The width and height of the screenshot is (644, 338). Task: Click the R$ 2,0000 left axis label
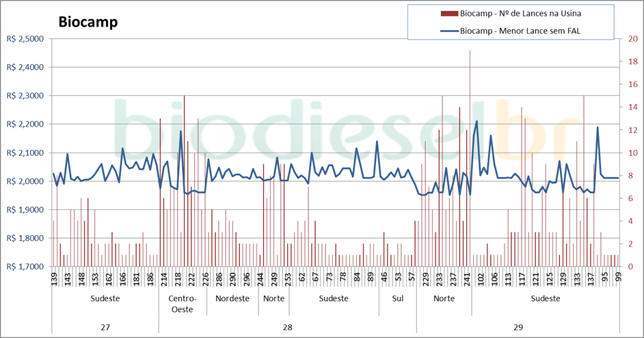tap(24, 181)
